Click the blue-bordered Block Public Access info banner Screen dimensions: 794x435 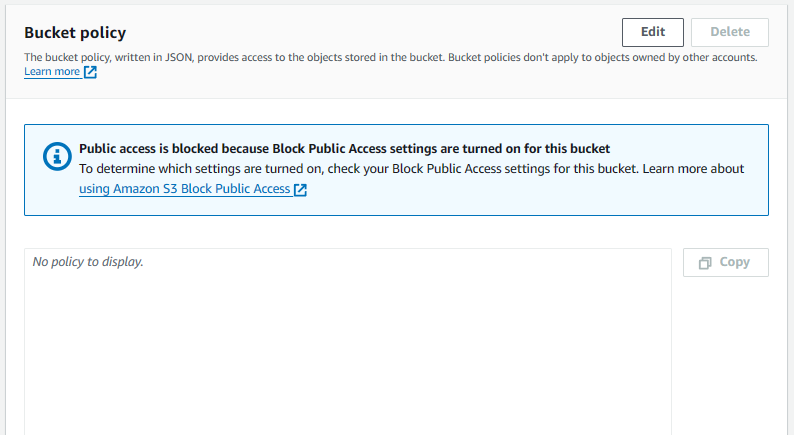(x=396, y=170)
